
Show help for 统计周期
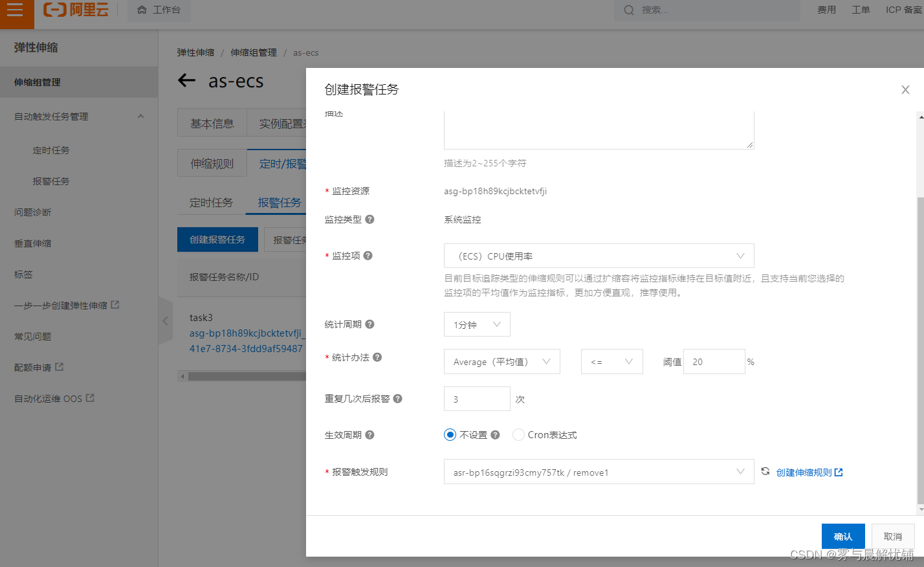coord(369,324)
